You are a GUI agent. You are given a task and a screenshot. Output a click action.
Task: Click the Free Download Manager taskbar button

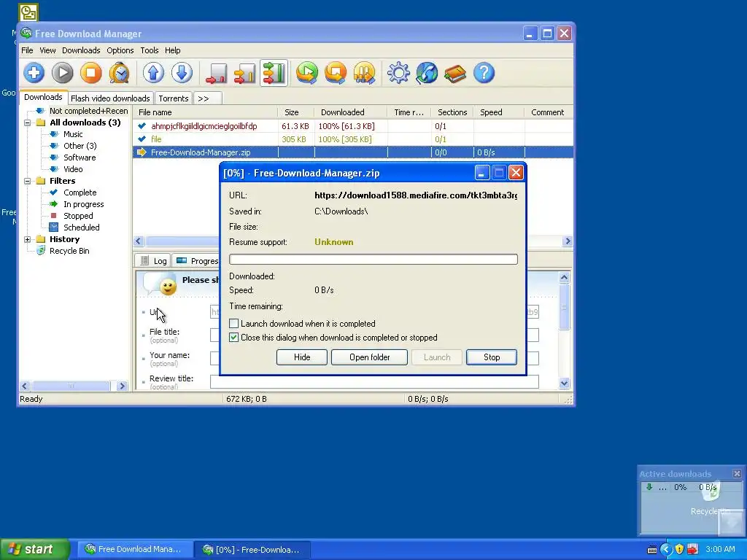point(134,550)
